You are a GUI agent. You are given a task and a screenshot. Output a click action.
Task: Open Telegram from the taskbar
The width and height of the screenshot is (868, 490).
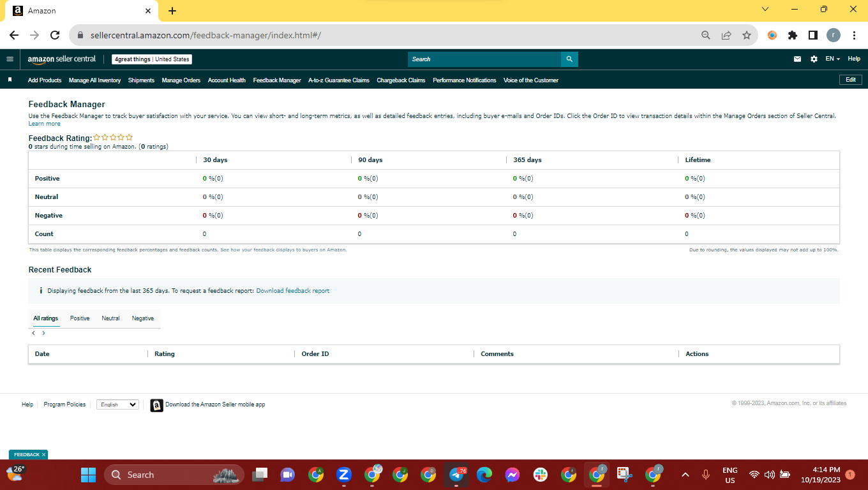[457, 475]
